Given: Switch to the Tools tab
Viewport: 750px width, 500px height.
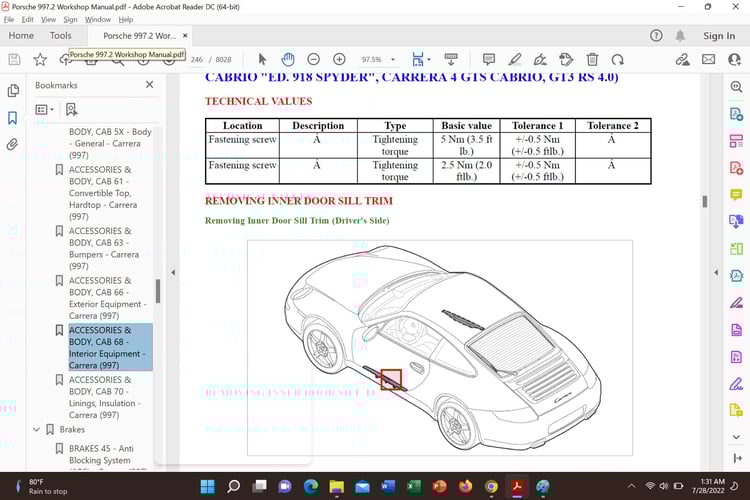Looking at the screenshot, I should (60, 35).
